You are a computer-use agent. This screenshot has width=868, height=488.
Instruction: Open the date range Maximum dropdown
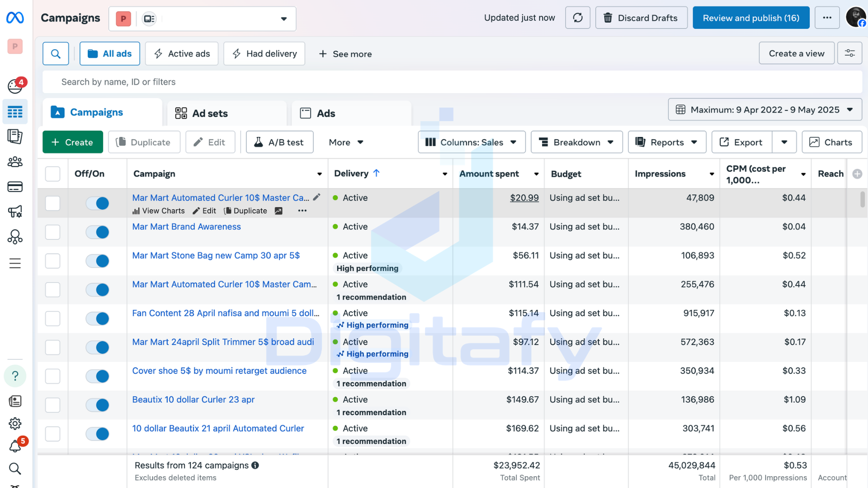click(x=765, y=110)
